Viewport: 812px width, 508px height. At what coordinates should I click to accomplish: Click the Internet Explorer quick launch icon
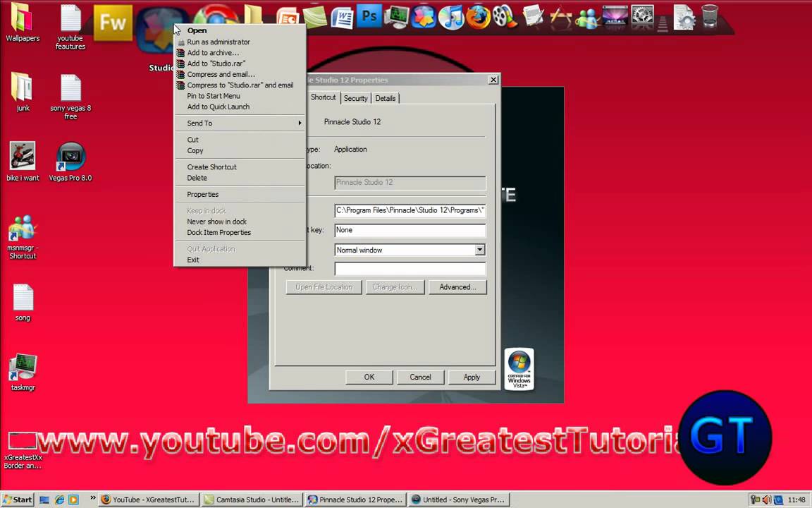pyautogui.click(x=59, y=500)
